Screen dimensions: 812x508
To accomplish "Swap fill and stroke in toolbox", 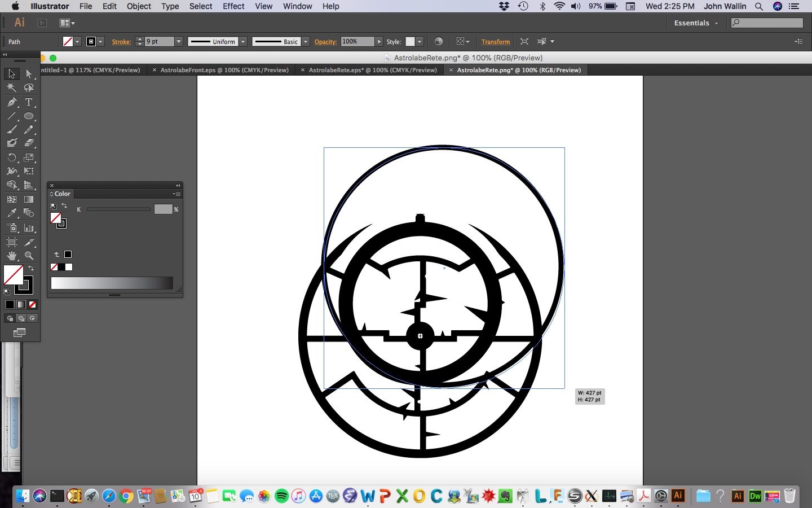I will coord(32,268).
